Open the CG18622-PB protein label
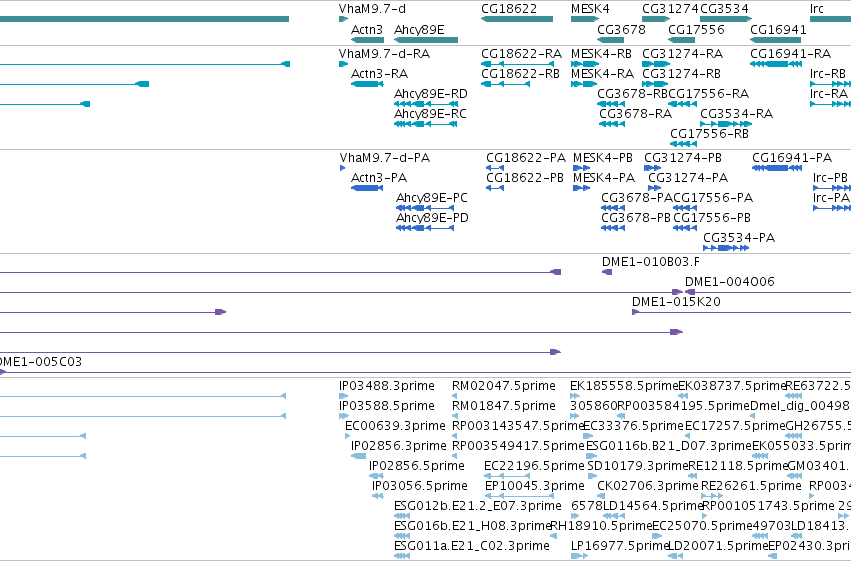This screenshot has width=851, height=561. [525, 178]
